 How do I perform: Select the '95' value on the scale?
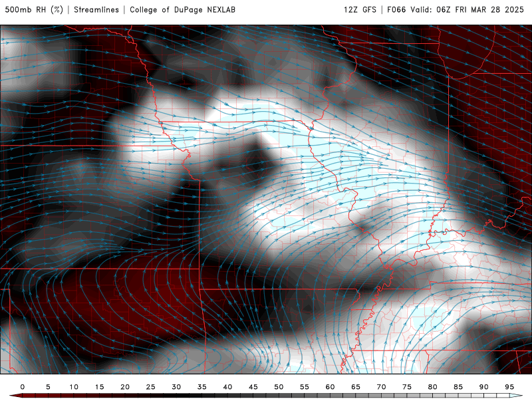point(509,387)
